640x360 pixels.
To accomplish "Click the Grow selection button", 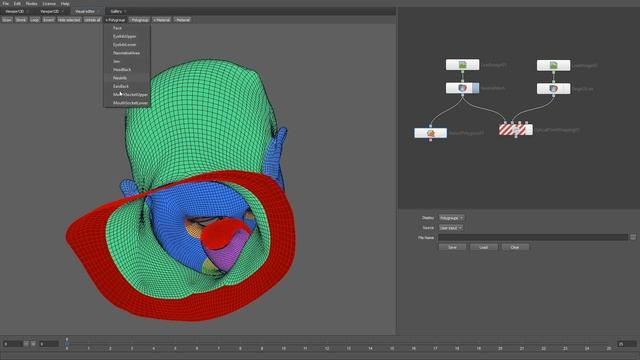I will point(7,20).
